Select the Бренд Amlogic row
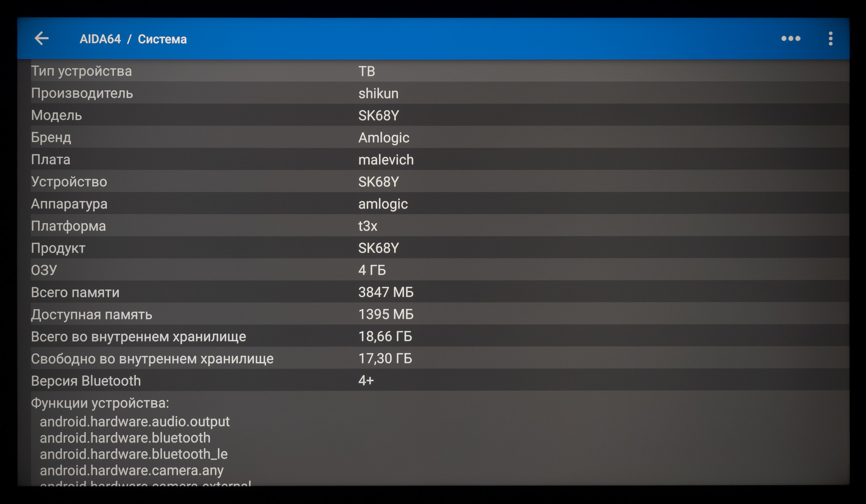866x504 pixels. [x=439, y=138]
